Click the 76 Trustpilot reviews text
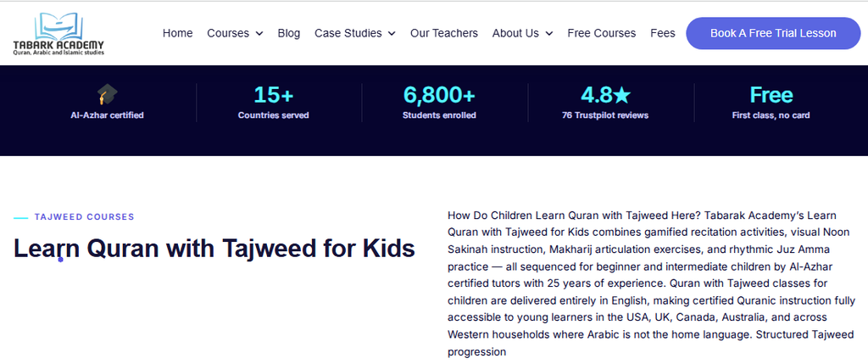The width and height of the screenshot is (868, 364). [605, 115]
